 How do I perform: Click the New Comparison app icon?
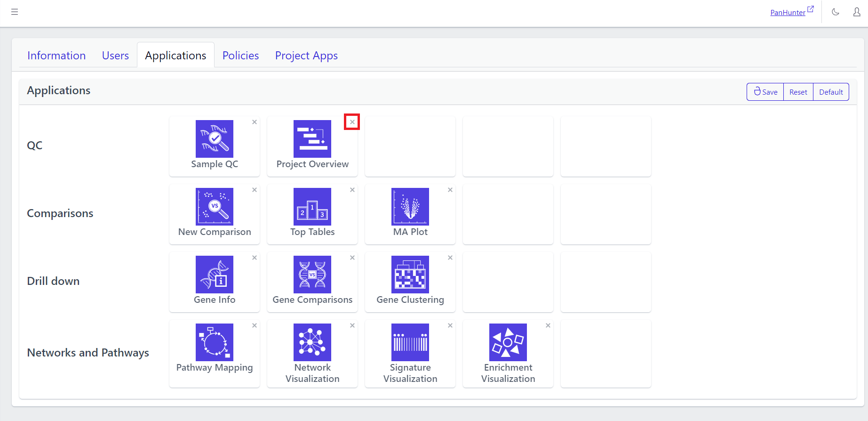pyautogui.click(x=215, y=207)
